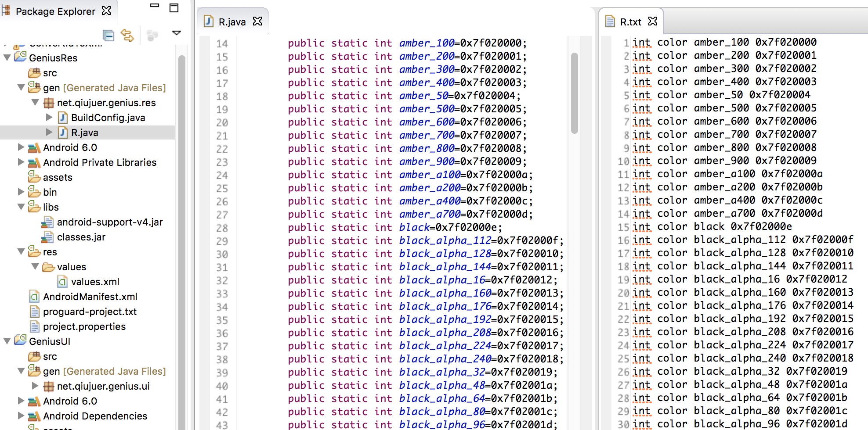Click the android-support-v4.jar file icon

pos(47,222)
